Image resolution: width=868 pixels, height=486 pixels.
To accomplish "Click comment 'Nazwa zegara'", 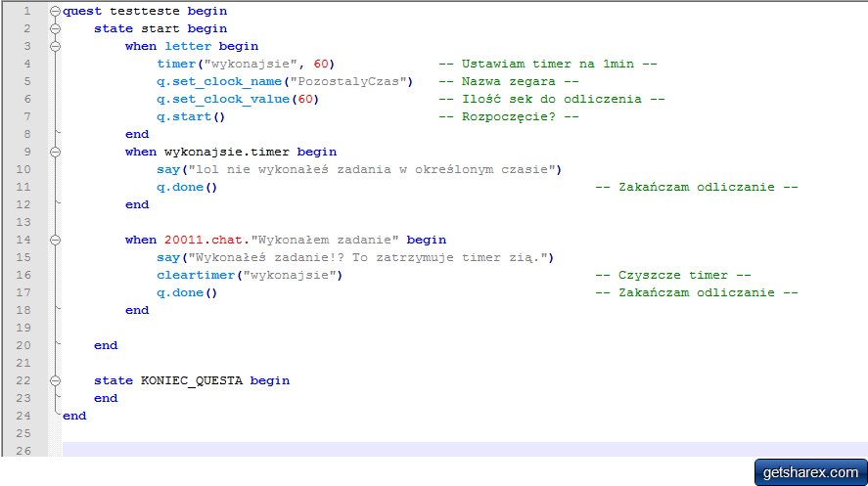I will pos(509,82).
